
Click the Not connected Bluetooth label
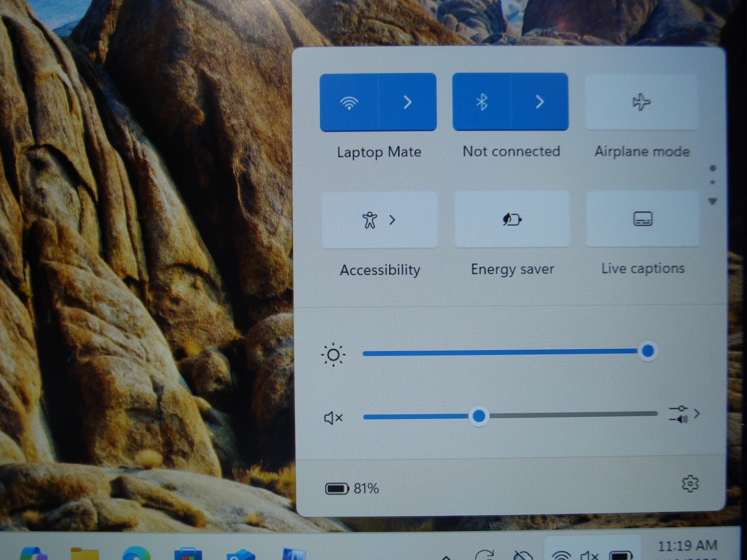point(511,151)
